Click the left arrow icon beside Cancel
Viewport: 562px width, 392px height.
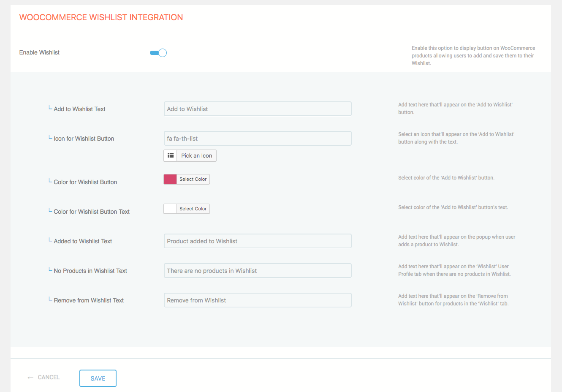coord(30,378)
